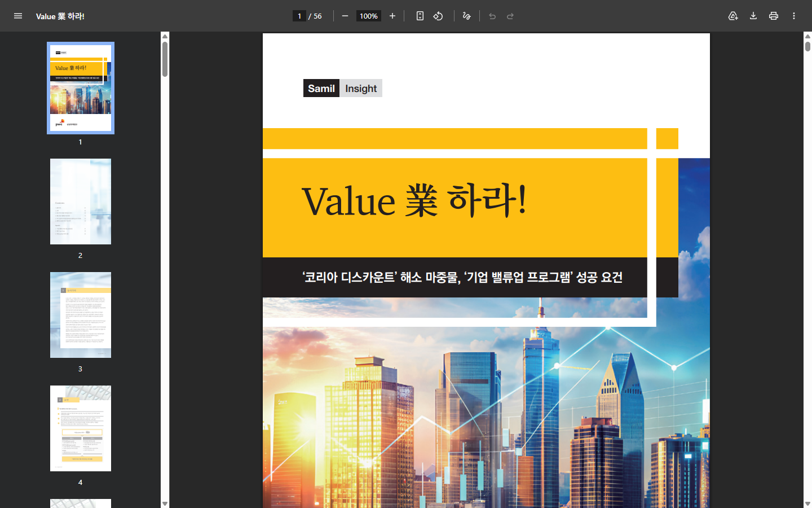Viewport: 812px width, 508px height.
Task: Save the PDF to Google Drive
Action: (x=733, y=16)
